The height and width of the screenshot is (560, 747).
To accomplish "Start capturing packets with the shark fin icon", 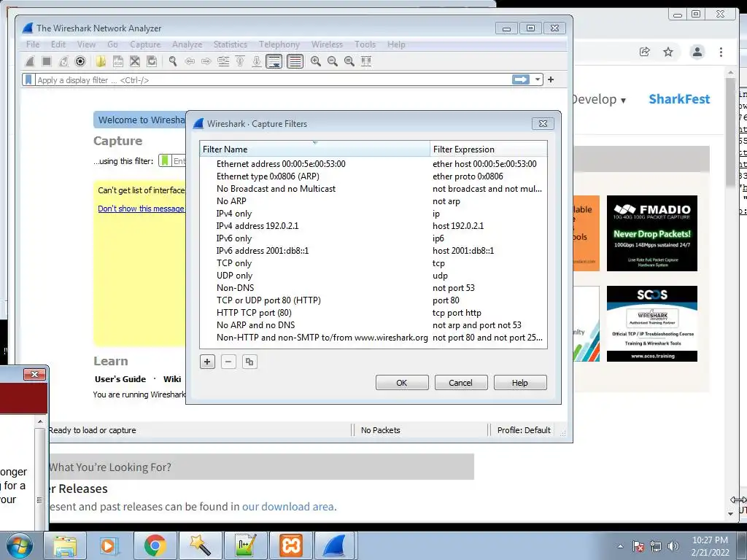I will (x=29, y=61).
